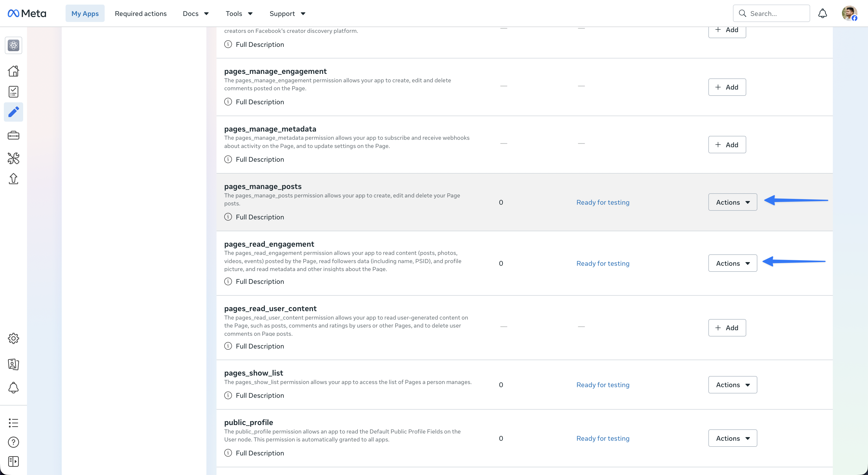Expand the Support menu
This screenshot has height=475, width=868.
click(x=287, y=14)
